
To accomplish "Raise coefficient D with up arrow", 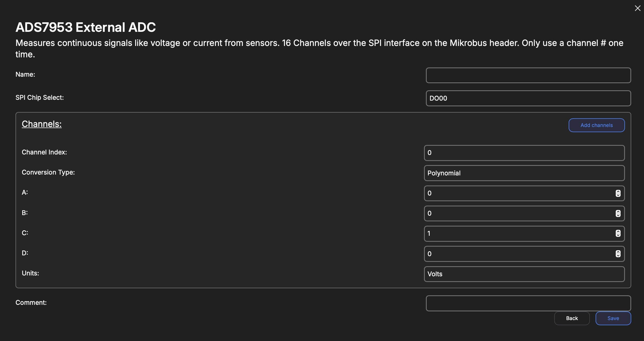I will [618, 252].
